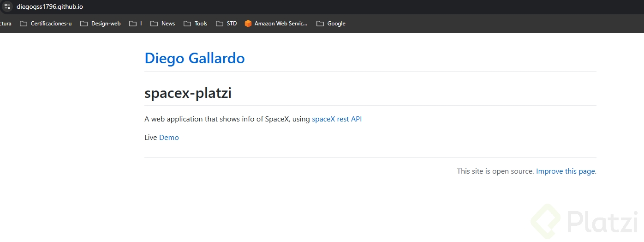Image resolution: width=644 pixels, height=242 pixels.
Task: Click the folder icon beside Certificaciones-u
Action: pyautogui.click(x=24, y=24)
